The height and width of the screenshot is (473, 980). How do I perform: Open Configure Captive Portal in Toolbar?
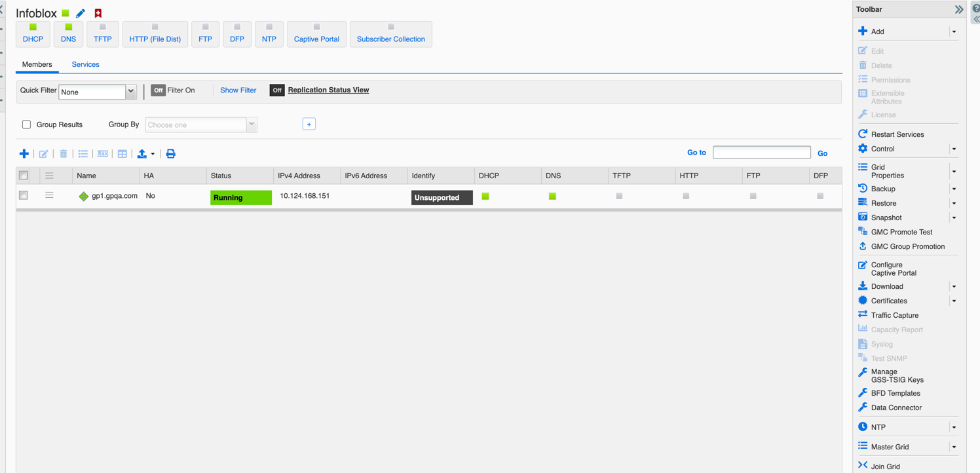pos(894,269)
